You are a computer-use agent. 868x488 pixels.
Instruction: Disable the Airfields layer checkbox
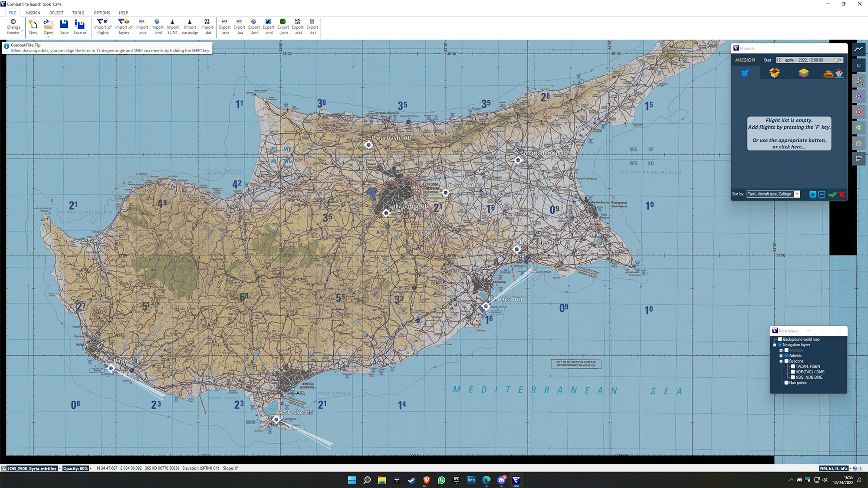[x=786, y=356]
